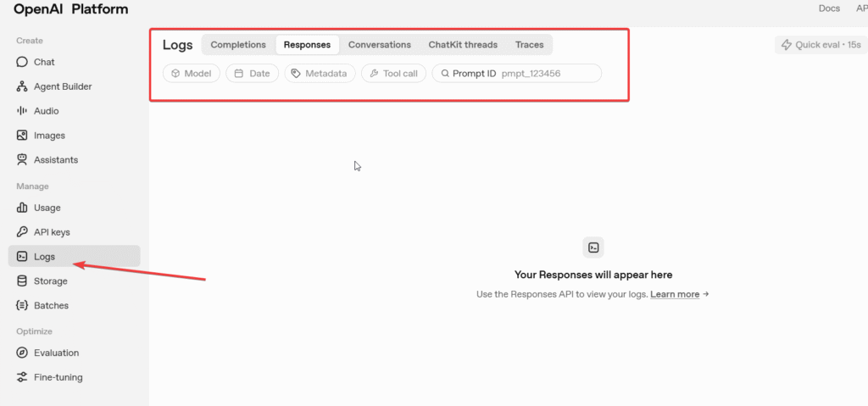Viewport: 868px width, 406px height.
Task: Open Usage using the bar chart icon
Action: 22,208
